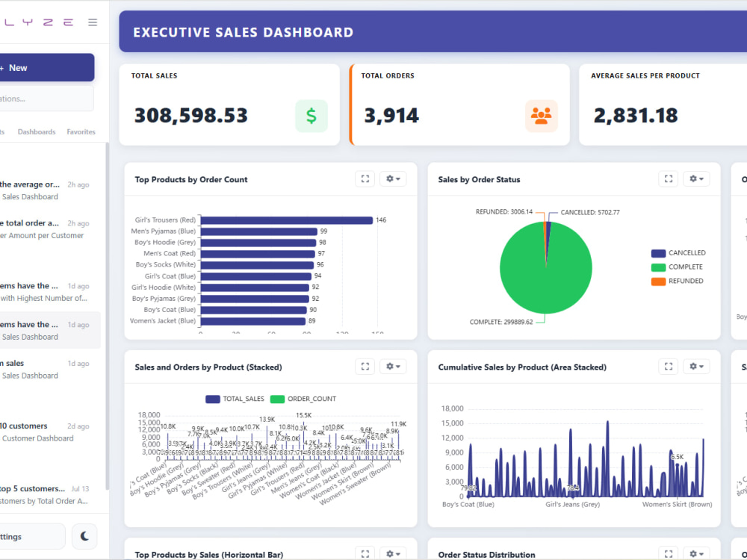Click the green dollar icon on Total Sales

[311, 116]
